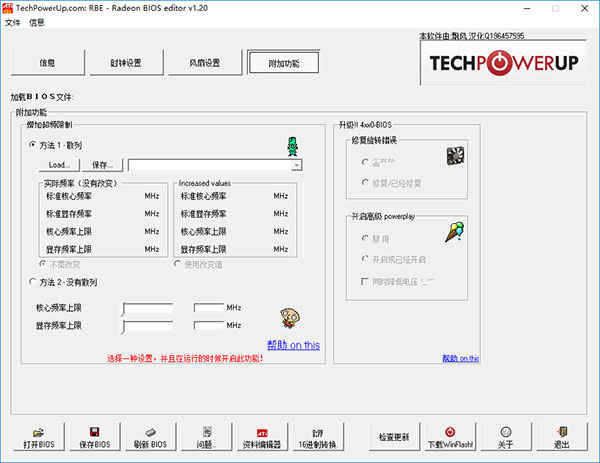Click the 问题 icon button
This screenshot has height=463, width=600.
point(206,437)
